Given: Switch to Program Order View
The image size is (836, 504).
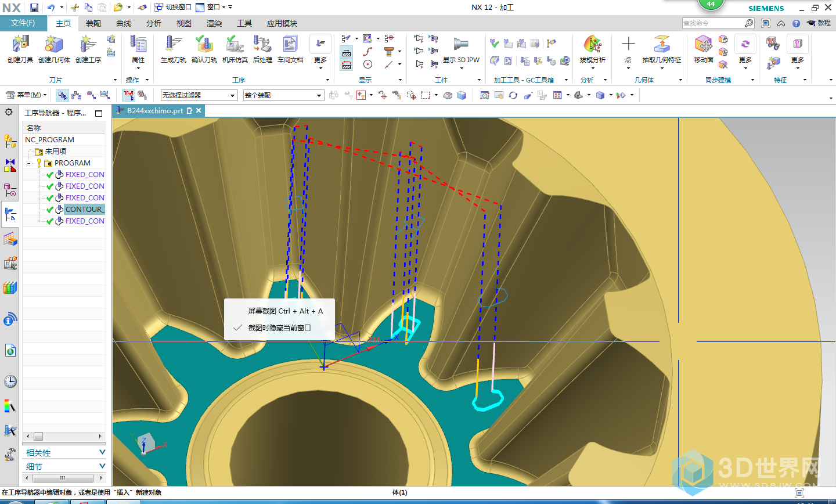Looking at the screenshot, I should pos(63,95).
